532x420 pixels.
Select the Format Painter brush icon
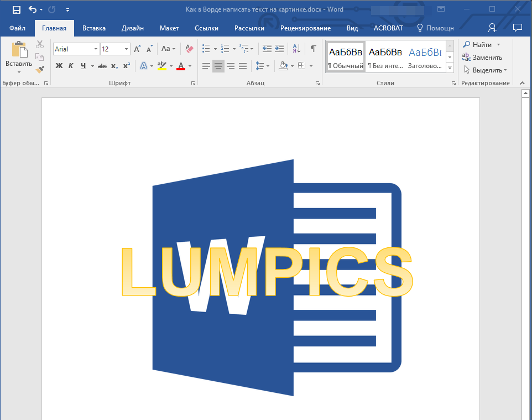[40, 70]
